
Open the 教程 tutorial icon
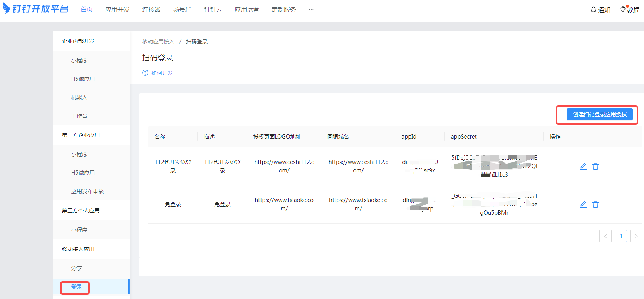click(x=629, y=10)
